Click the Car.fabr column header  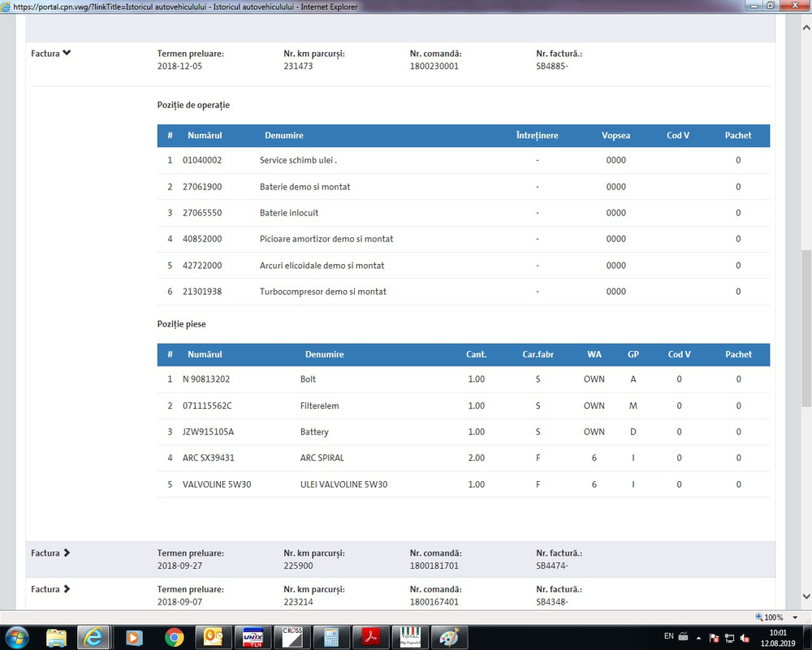click(538, 354)
